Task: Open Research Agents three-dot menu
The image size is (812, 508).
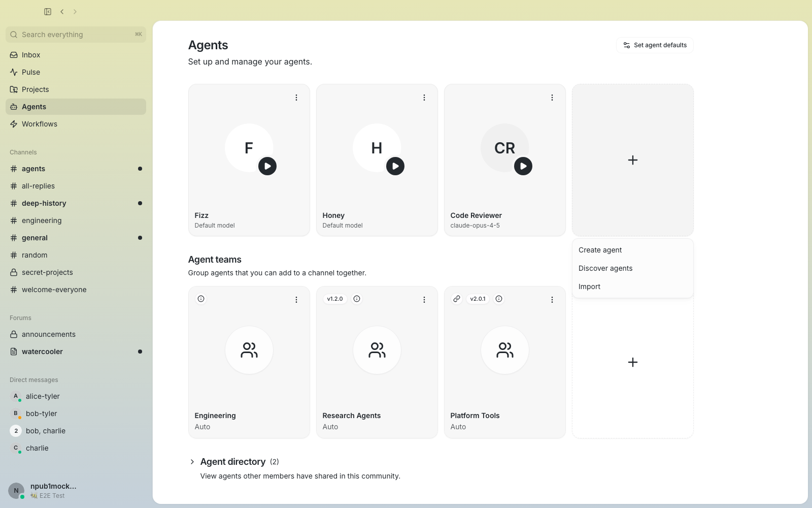Action: tap(424, 300)
